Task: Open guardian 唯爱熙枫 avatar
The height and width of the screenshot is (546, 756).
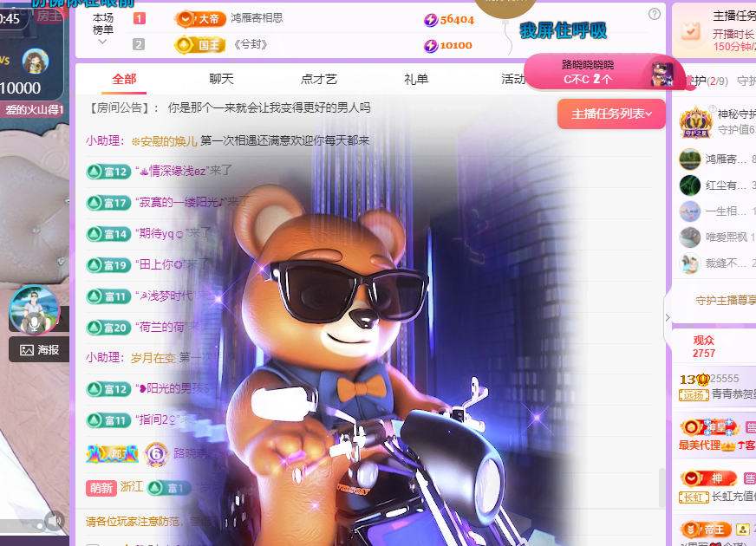Action: pos(690,237)
